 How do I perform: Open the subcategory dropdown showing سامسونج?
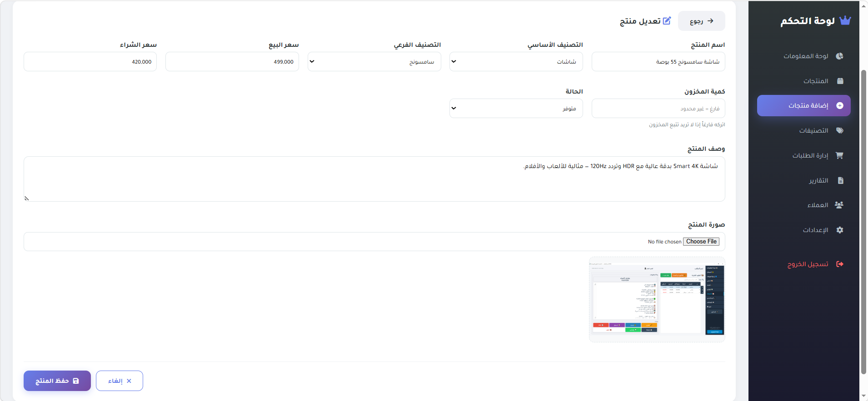[374, 62]
